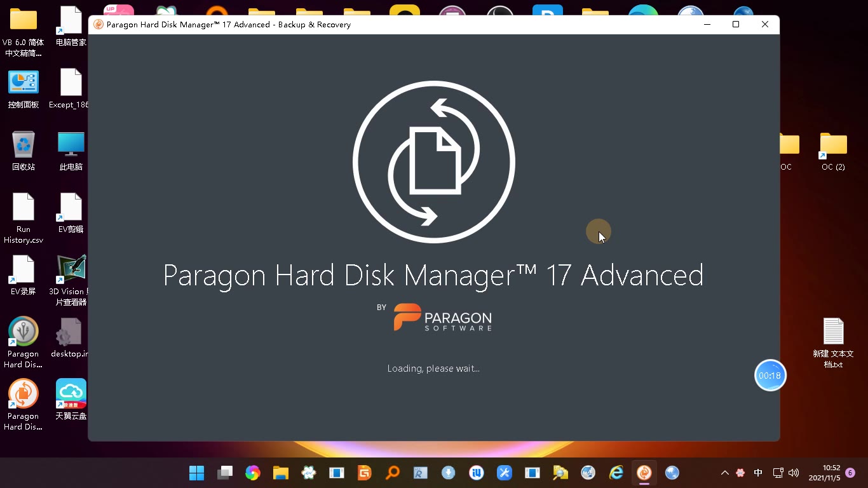Open network settings from the tray
Viewport: 868px width, 488px height.
click(778, 473)
